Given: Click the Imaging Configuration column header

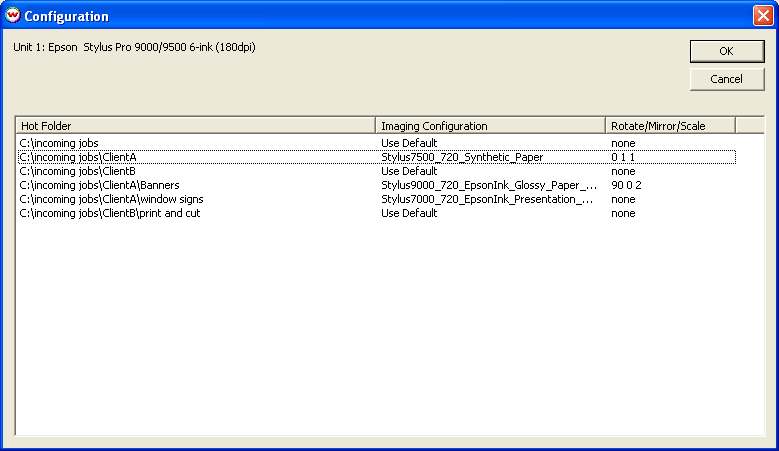Looking at the screenshot, I should (491, 126).
